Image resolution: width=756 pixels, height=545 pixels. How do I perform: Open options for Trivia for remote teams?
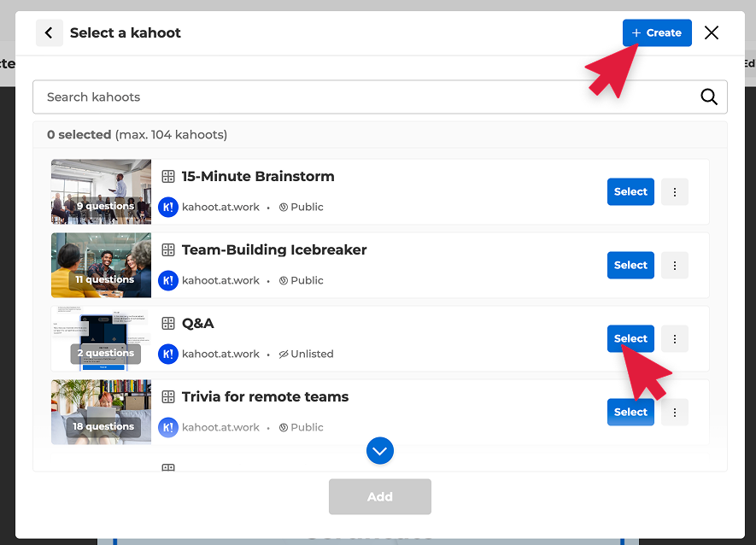(675, 413)
